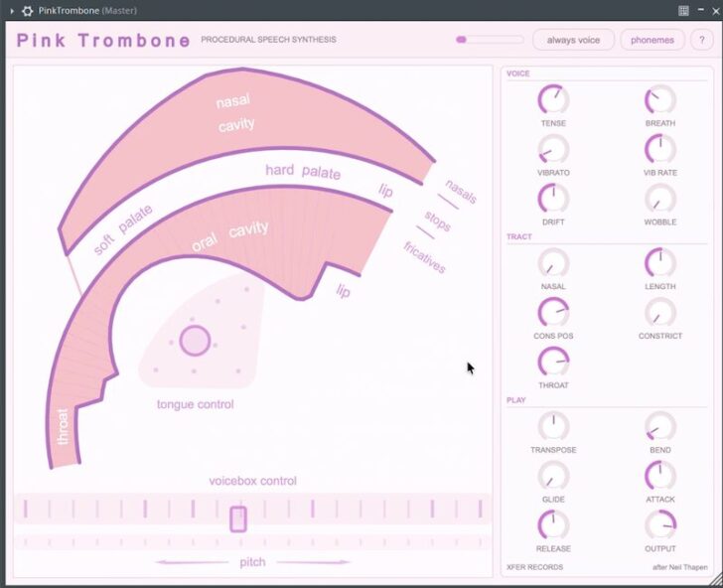Click the VOICE section heading
The height and width of the screenshot is (588, 723).
coord(517,73)
